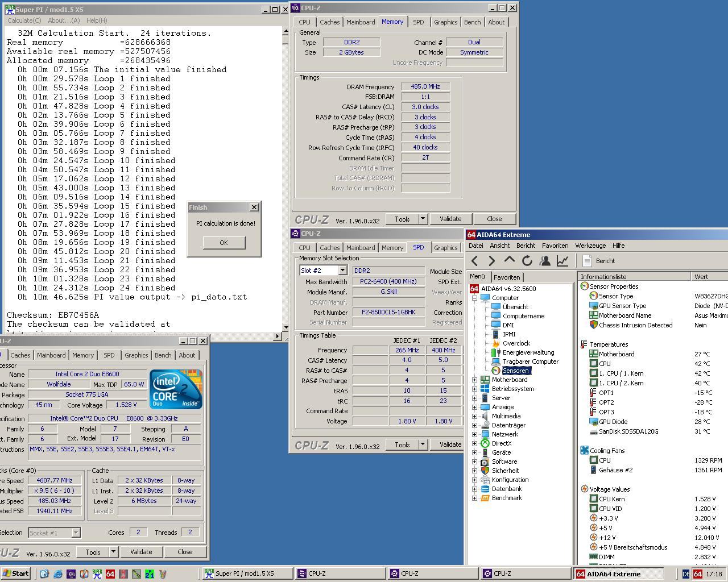Click Tools button in SPD CPU-Z window

pyautogui.click(x=402, y=444)
